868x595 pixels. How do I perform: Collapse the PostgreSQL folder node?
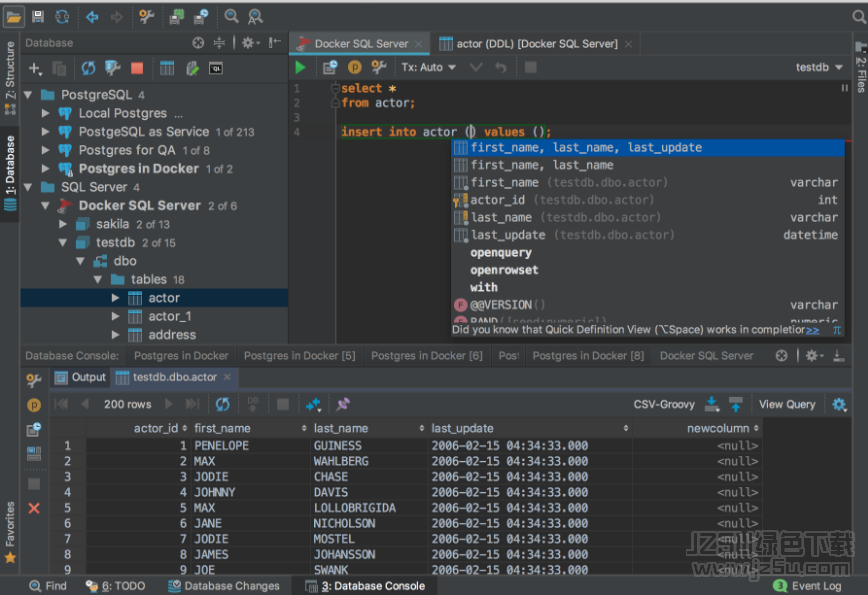pyautogui.click(x=28, y=95)
